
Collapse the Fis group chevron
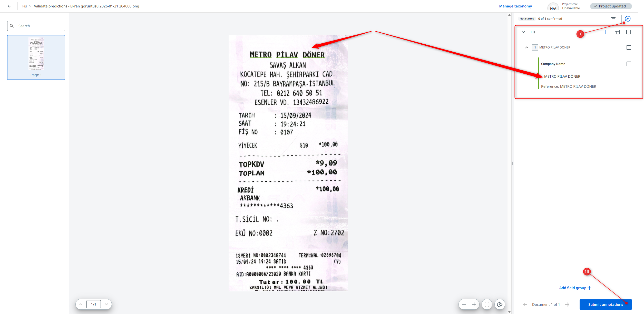pos(523,32)
